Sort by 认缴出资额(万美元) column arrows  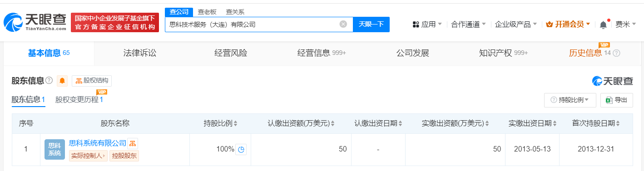point(332,123)
